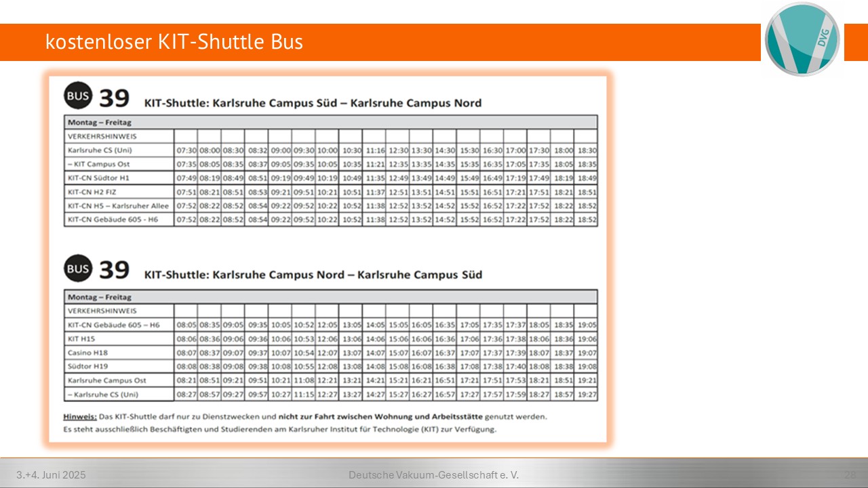Screen dimensions: 868x488
Task: Click the 'Casino H18' stop label
Action: point(87,352)
